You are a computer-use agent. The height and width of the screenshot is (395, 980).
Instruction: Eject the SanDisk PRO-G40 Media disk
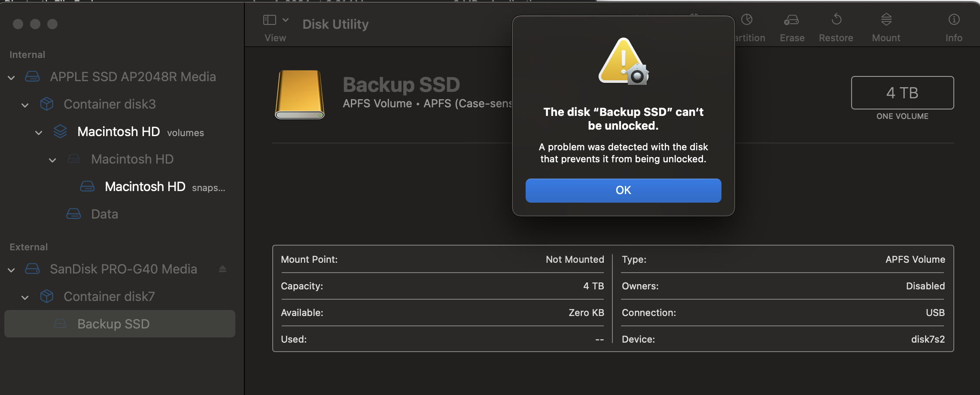point(222,269)
